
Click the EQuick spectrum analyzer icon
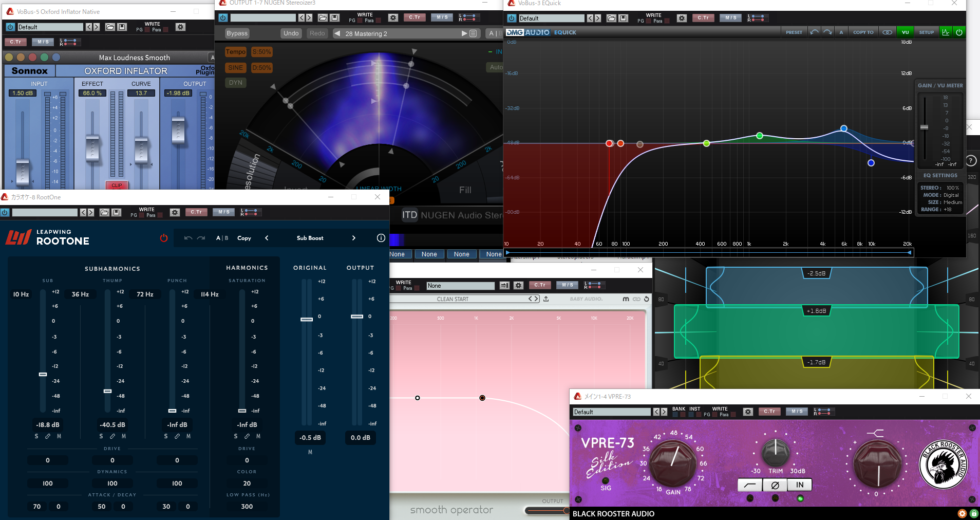945,32
